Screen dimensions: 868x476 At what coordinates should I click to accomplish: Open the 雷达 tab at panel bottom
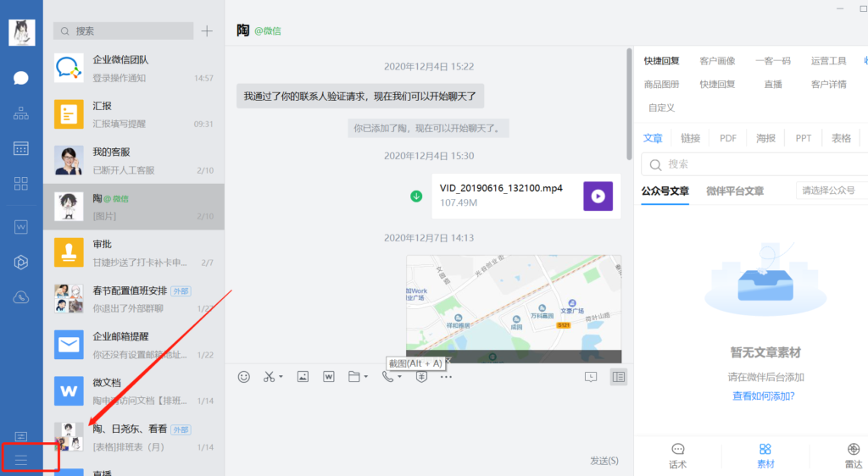coord(854,457)
